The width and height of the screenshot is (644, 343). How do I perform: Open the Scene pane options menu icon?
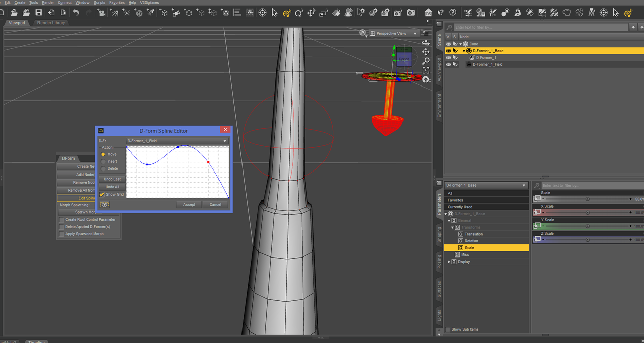pyautogui.click(x=439, y=24)
